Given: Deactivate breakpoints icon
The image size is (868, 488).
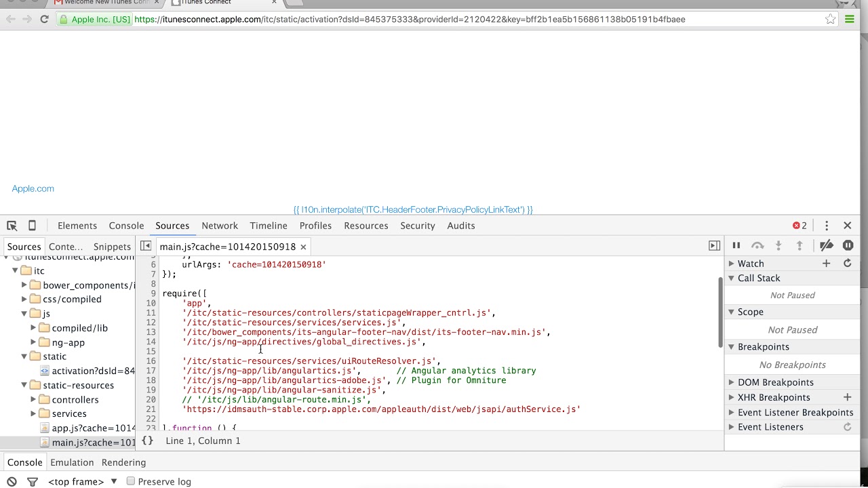Looking at the screenshot, I should [x=826, y=245].
